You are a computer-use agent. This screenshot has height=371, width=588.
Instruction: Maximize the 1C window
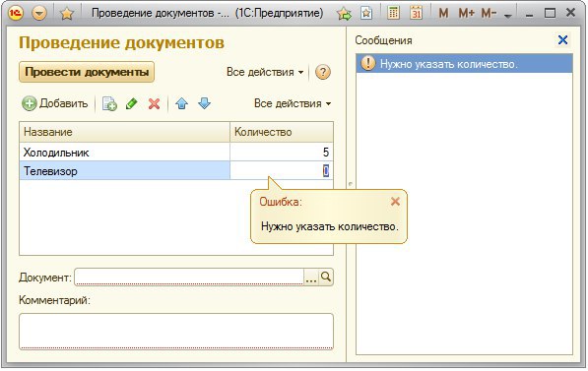pos(550,14)
